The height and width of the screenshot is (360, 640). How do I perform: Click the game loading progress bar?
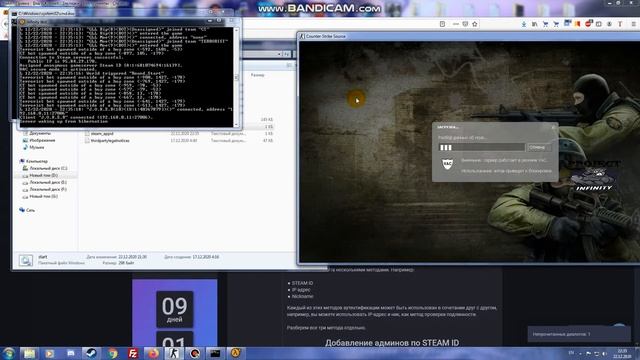(x=482, y=147)
